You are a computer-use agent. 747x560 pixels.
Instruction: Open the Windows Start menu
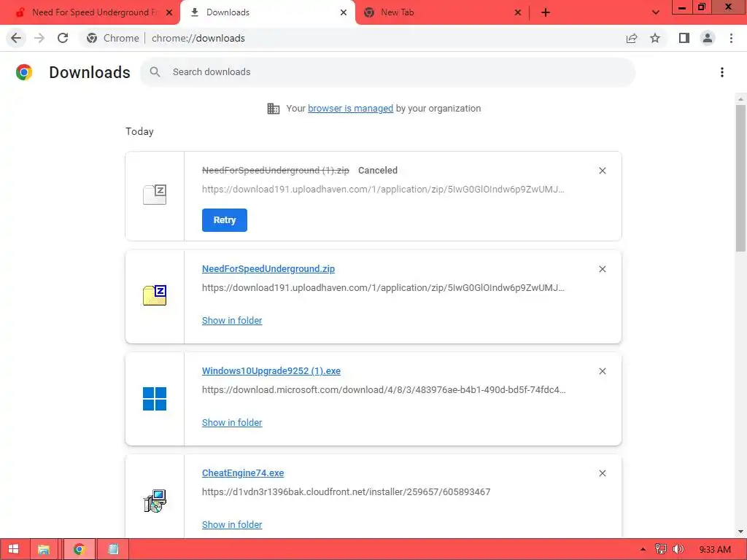(14, 549)
